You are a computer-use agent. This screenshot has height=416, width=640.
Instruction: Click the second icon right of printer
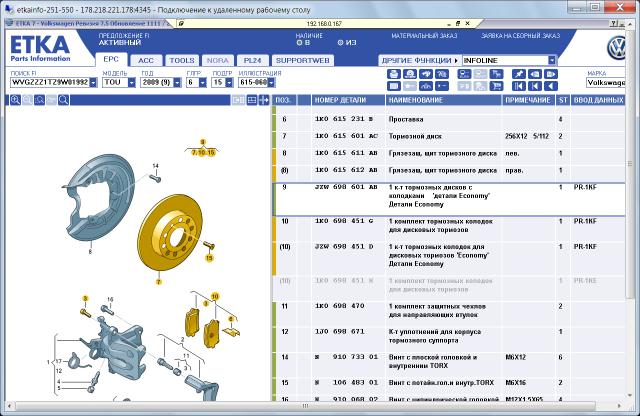[410, 74]
